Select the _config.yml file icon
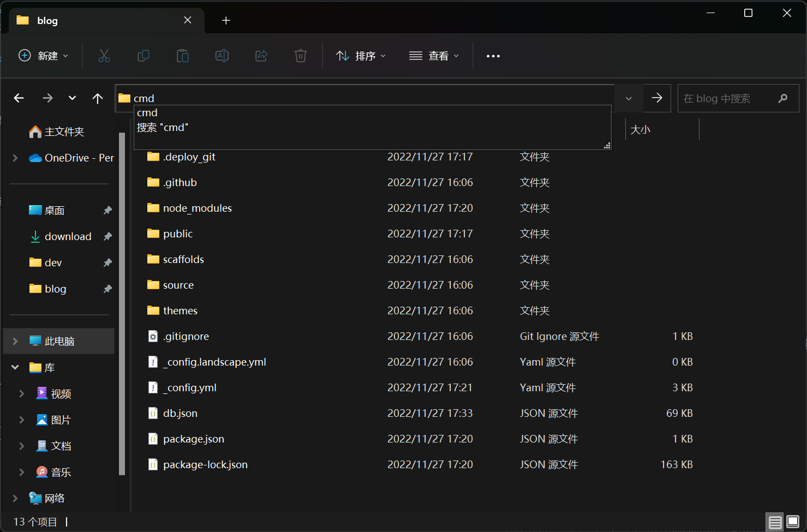 pos(153,387)
